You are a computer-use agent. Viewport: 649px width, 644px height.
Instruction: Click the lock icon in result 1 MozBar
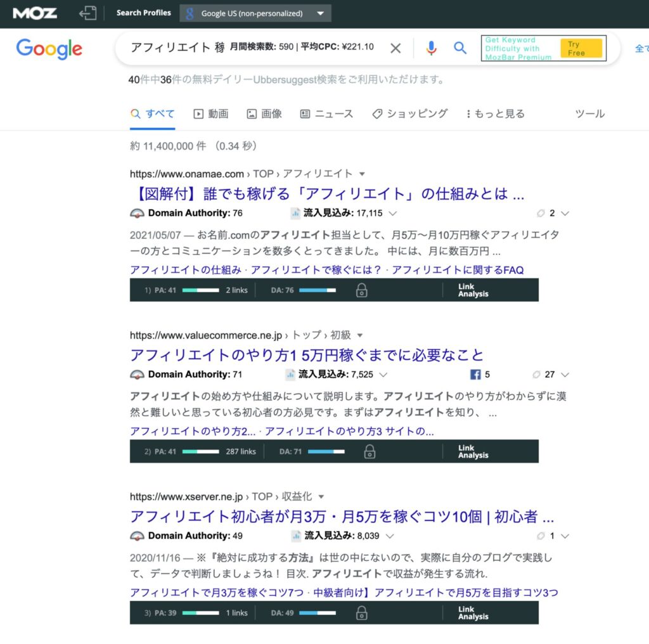click(362, 290)
